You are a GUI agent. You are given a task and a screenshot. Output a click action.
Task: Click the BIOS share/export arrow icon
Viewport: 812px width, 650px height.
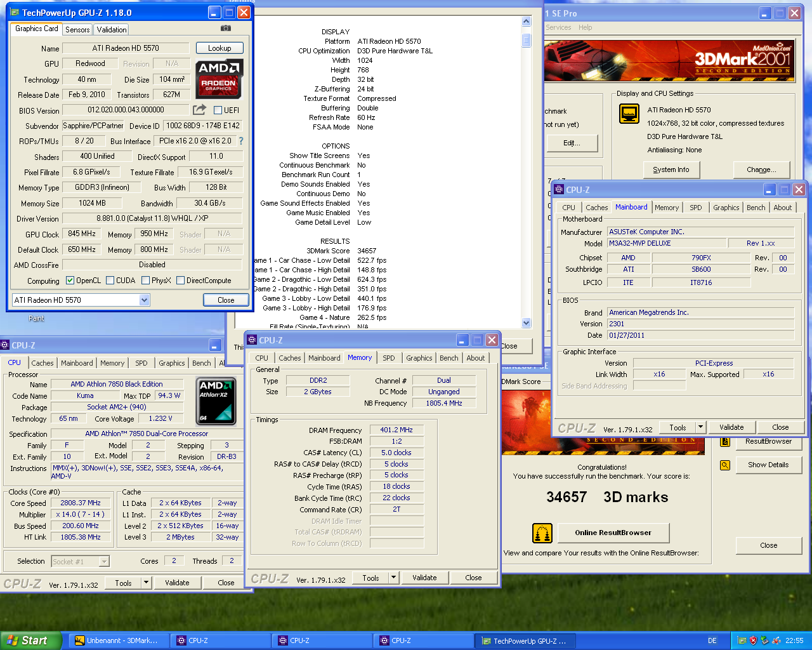coord(199,109)
